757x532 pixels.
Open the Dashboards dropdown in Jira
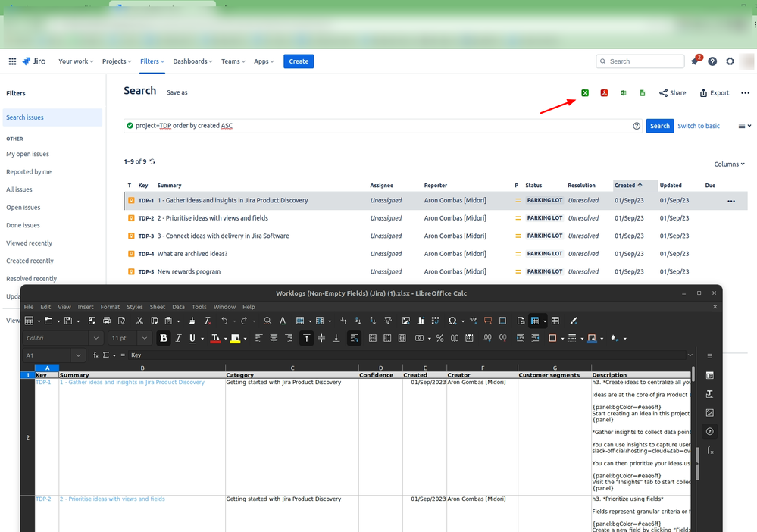coord(192,61)
